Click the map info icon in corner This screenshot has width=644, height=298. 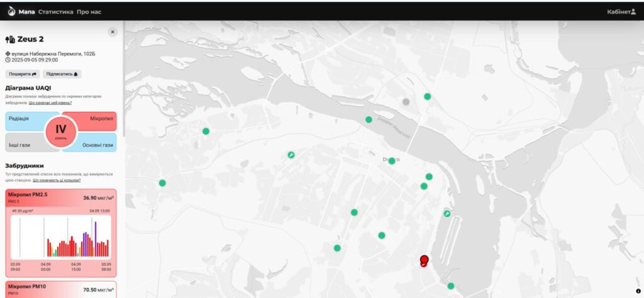(638, 291)
